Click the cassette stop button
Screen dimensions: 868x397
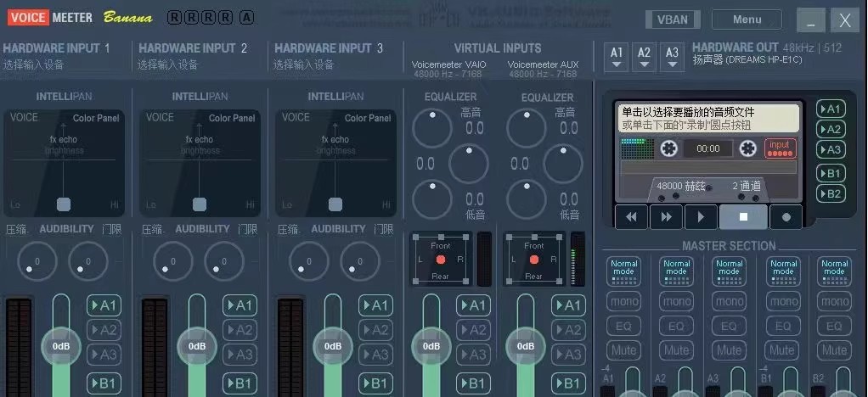743,217
